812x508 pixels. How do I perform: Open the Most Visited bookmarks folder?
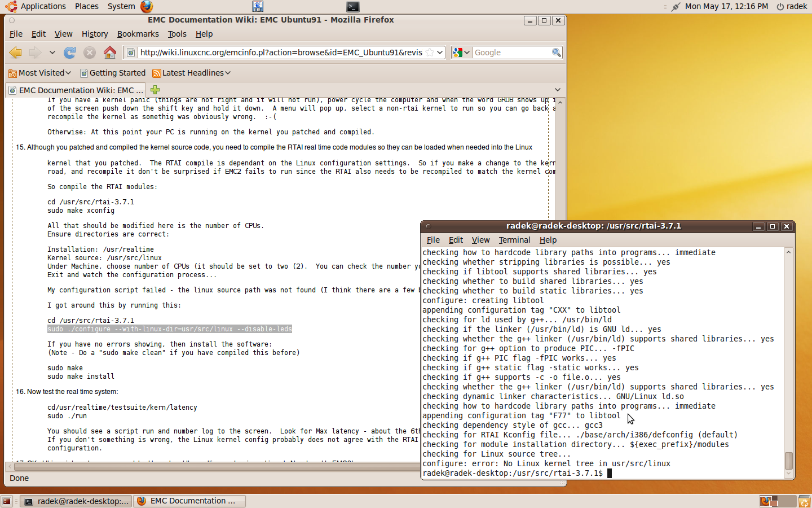(40, 73)
